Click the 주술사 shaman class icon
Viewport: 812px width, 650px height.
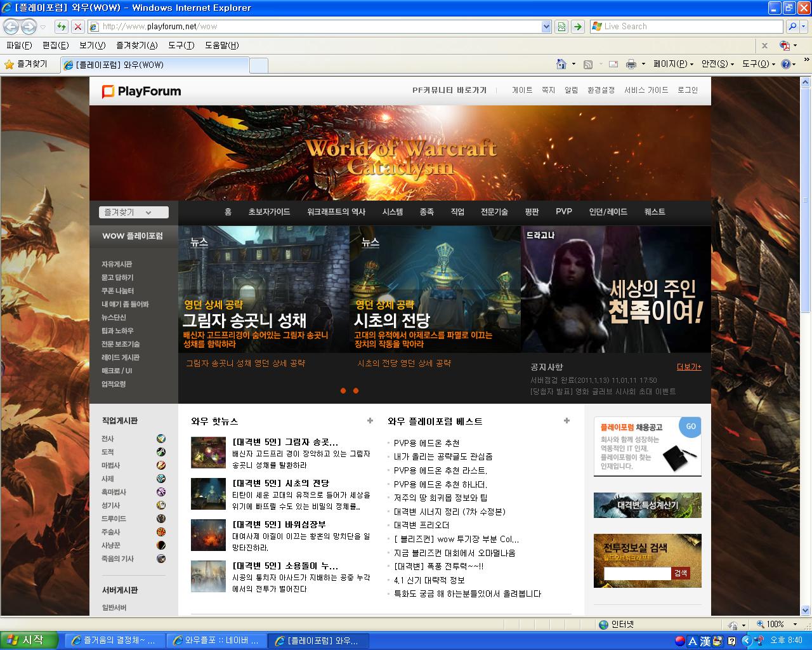161,532
